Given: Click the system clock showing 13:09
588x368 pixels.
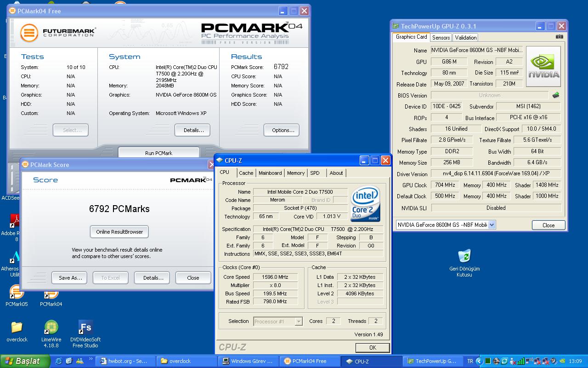Looking at the screenshot, I should pyautogui.click(x=575, y=361).
